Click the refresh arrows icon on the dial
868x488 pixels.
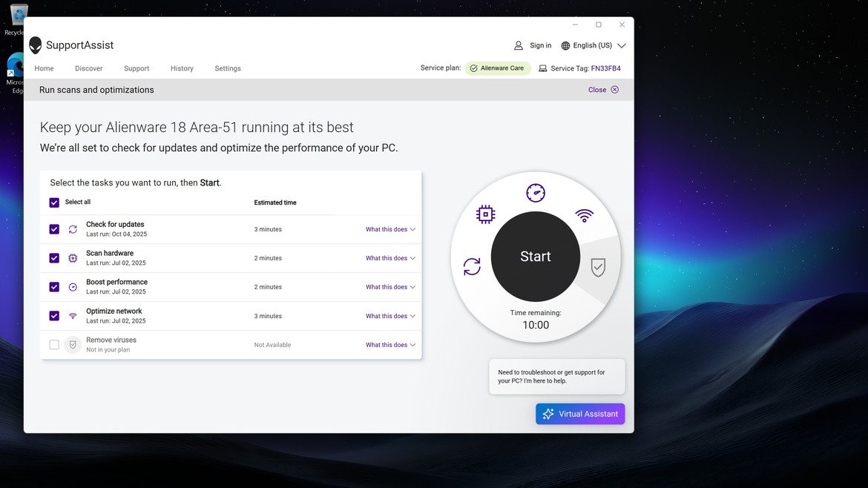[472, 267]
